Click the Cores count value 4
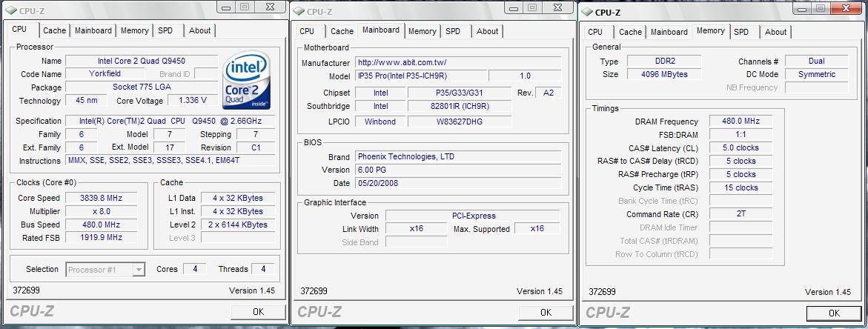Screen dimensions: 868x329 (195, 269)
